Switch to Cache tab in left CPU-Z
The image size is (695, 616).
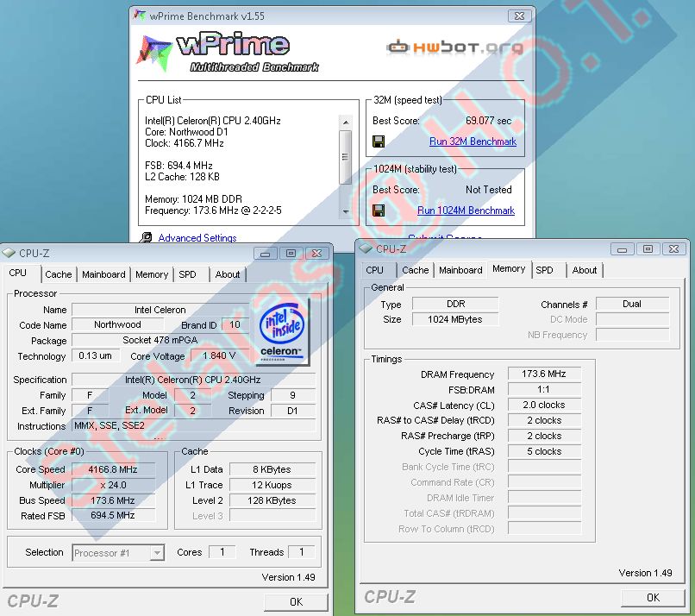[x=59, y=274]
